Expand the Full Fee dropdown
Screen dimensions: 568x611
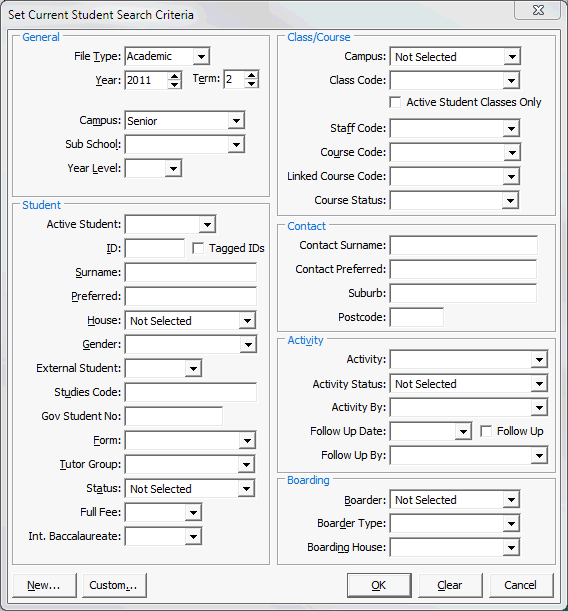[193, 512]
